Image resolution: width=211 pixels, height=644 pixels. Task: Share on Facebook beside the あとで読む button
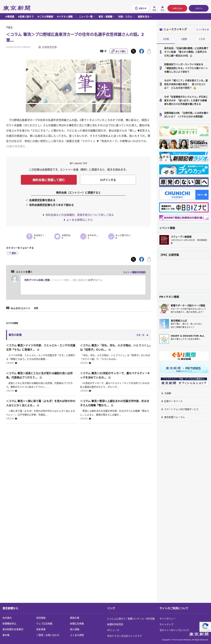(x=142, y=51)
